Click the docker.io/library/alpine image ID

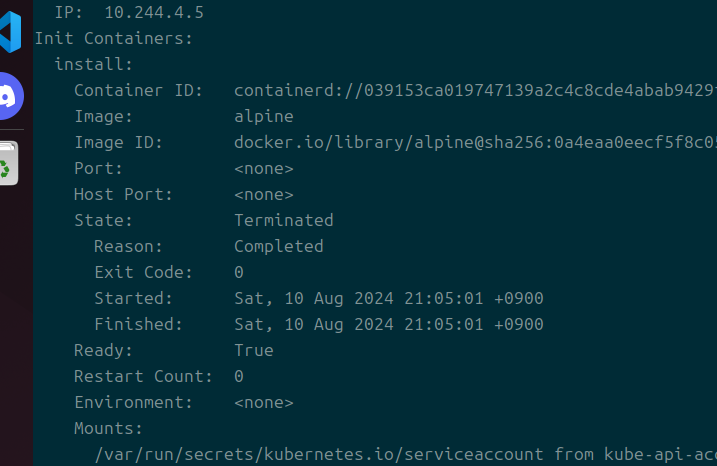(474, 143)
